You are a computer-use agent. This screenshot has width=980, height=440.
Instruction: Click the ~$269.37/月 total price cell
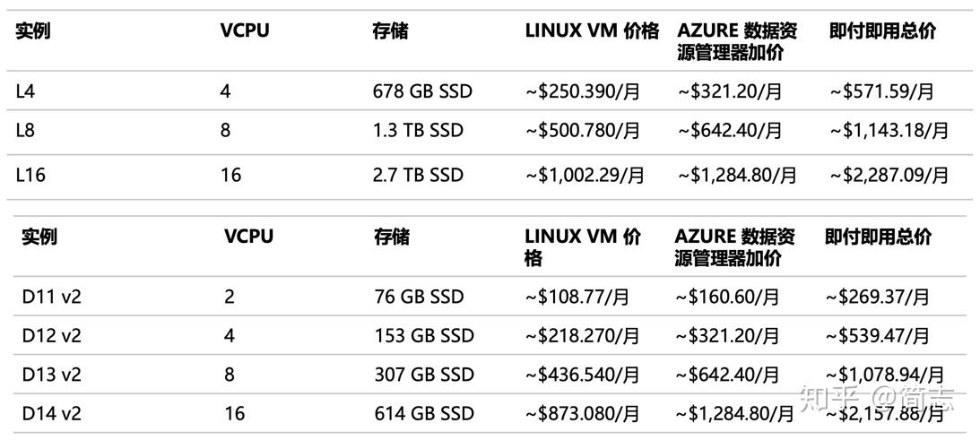click(x=877, y=297)
